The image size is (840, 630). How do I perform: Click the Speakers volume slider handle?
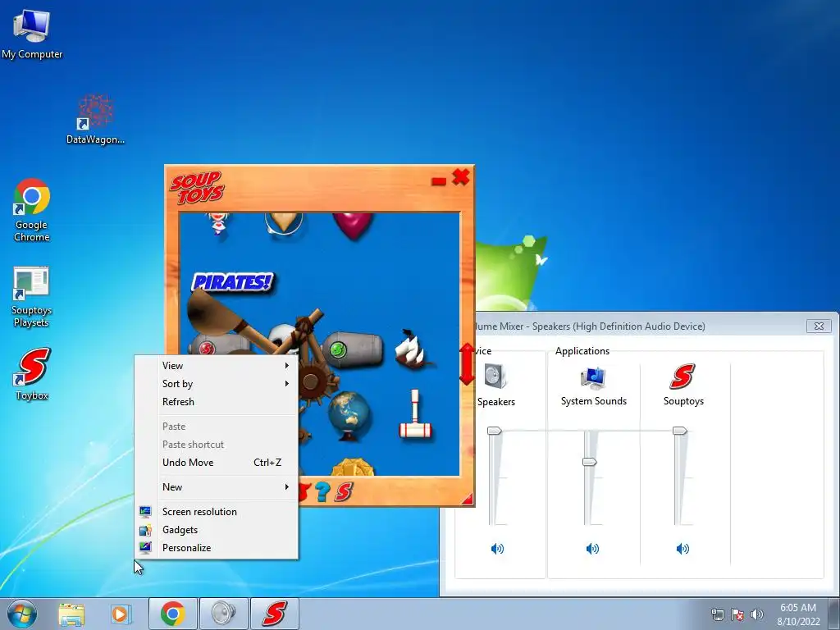click(494, 431)
